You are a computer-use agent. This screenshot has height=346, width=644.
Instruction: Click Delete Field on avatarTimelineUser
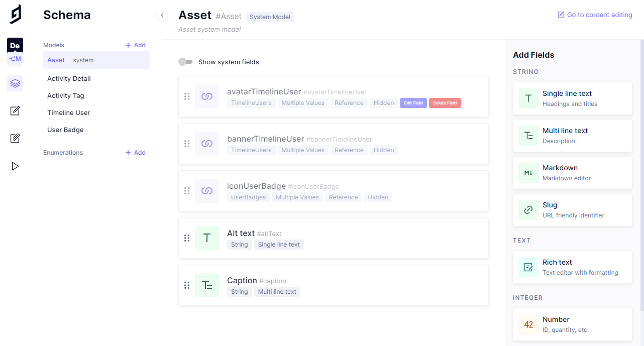445,103
